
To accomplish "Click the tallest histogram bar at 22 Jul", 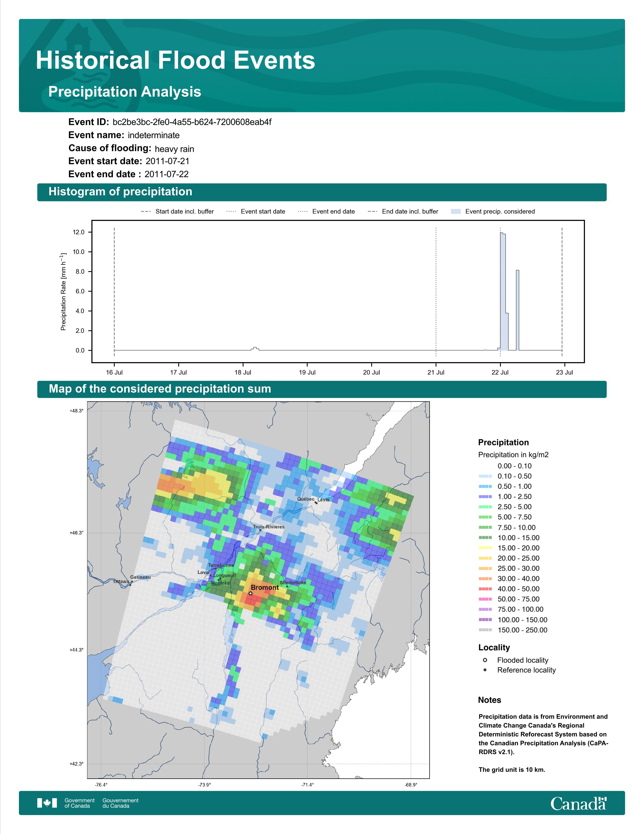I will (502, 292).
